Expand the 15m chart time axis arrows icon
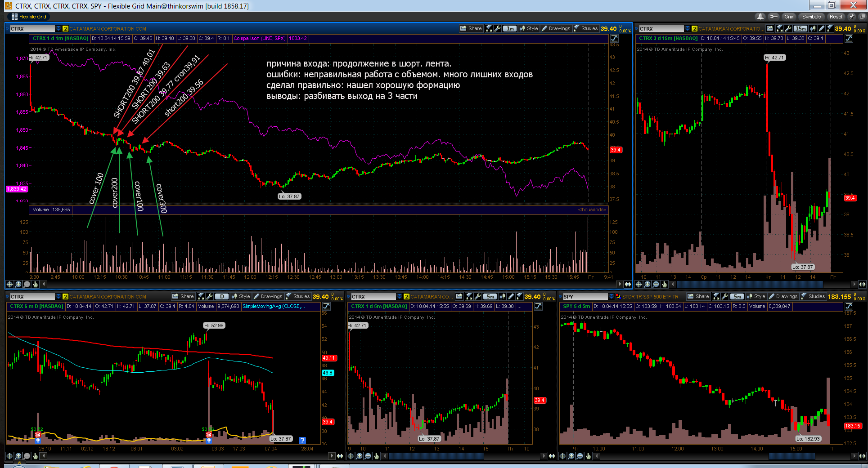The image size is (868, 468). 862,284
